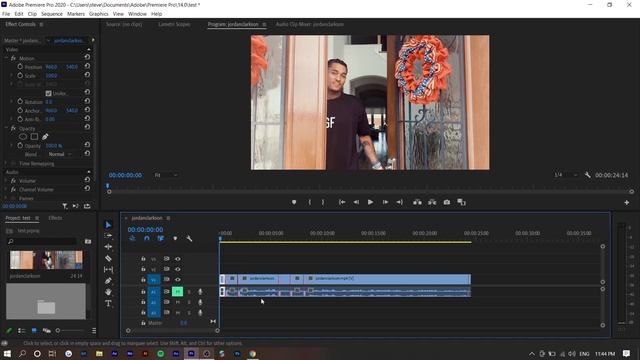640x360 pixels.
Task: Select the Razor tool
Action: 108,258
